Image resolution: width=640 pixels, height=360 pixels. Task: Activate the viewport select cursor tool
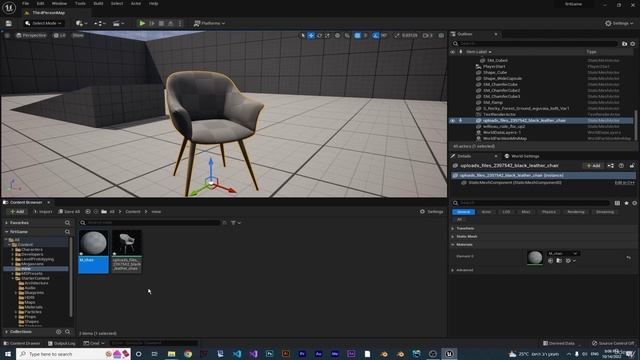coord(302,36)
